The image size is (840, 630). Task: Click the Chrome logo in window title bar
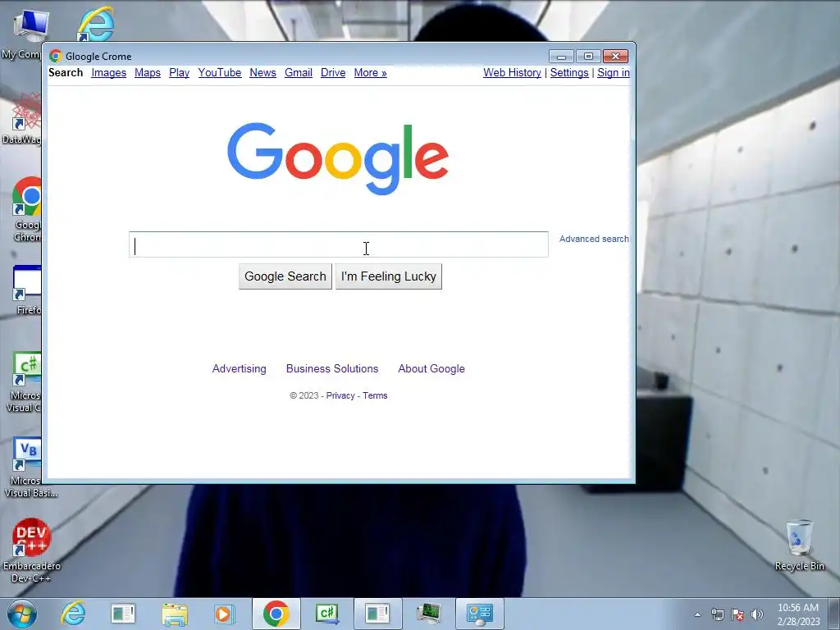point(55,57)
